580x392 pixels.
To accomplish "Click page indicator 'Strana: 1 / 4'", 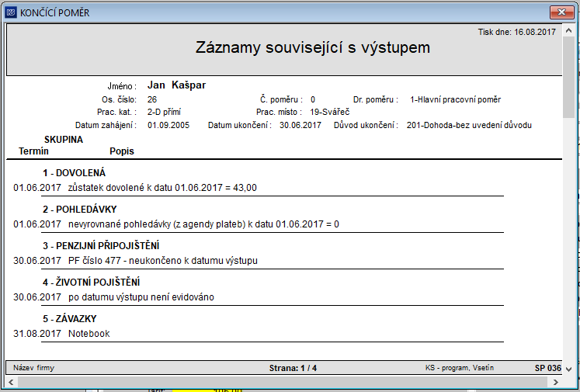I will tap(293, 368).
